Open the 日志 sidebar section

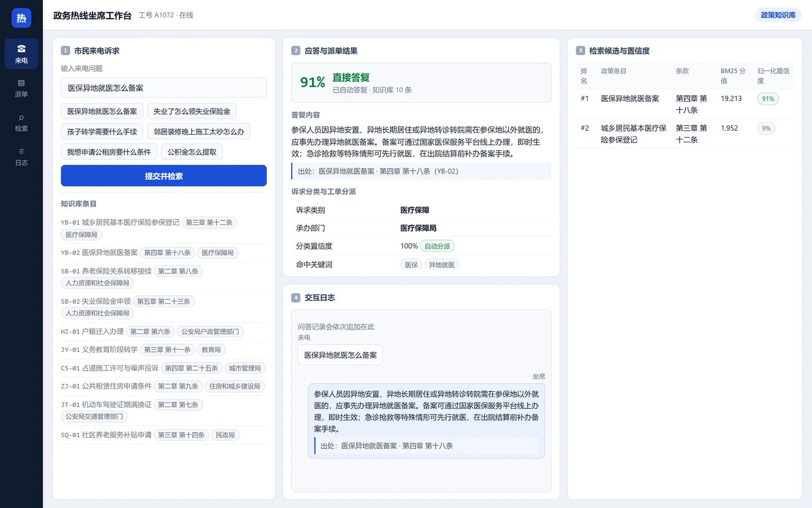coord(21,157)
